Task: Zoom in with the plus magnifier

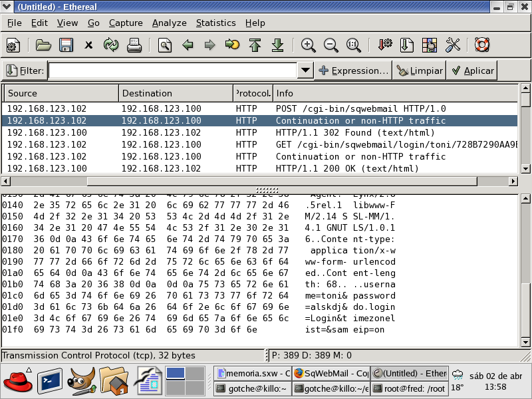Action: [308, 45]
